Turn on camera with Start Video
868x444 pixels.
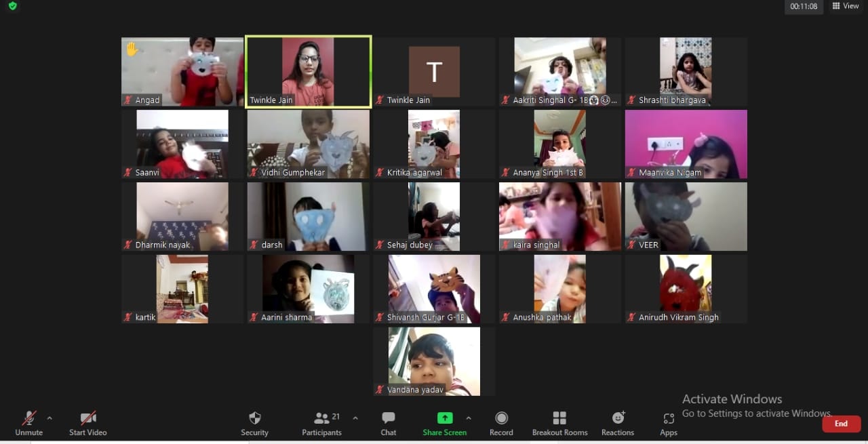(88, 423)
